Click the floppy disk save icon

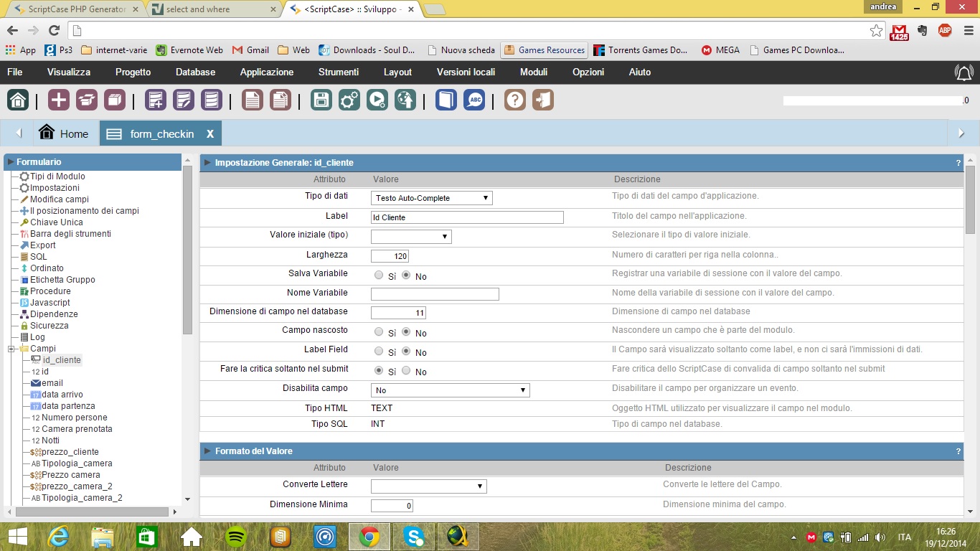click(x=321, y=100)
